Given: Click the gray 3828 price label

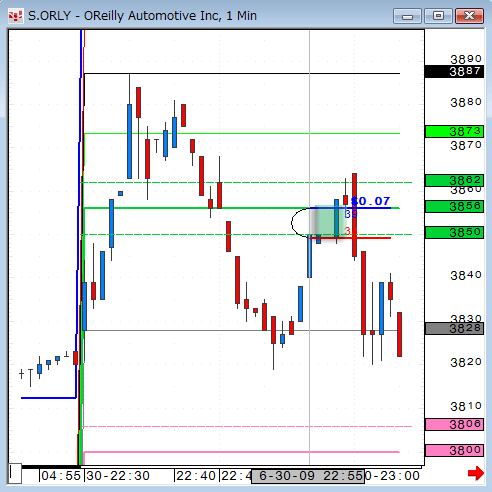Looking at the screenshot, I should click(454, 328).
